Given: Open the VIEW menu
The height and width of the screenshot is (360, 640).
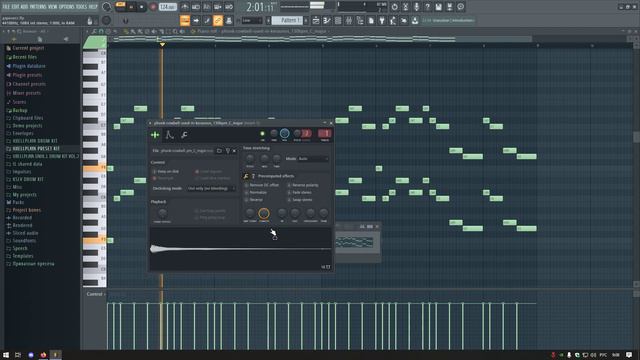Looking at the screenshot, I should (x=53, y=7).
